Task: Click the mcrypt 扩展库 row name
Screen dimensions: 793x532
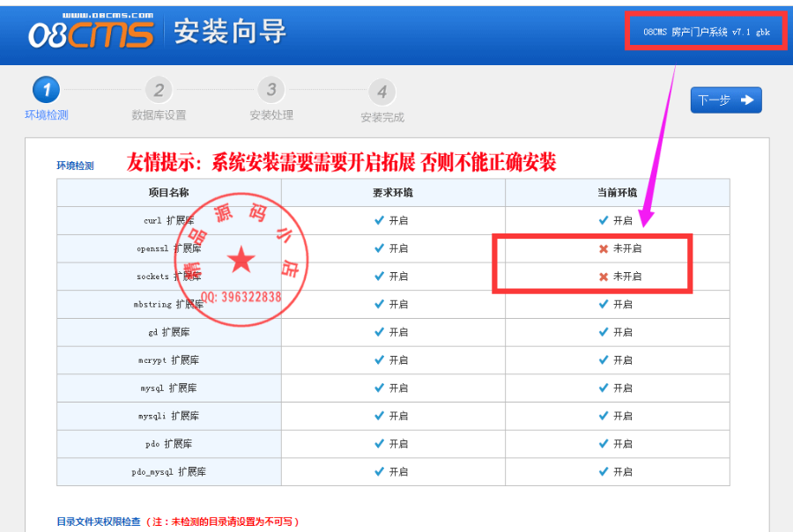Action: tap(169, 360)
